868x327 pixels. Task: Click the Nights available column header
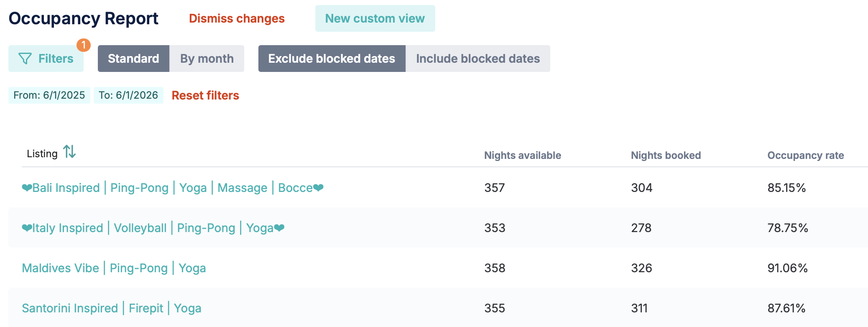pyautogui.click(x=523, y=155)
